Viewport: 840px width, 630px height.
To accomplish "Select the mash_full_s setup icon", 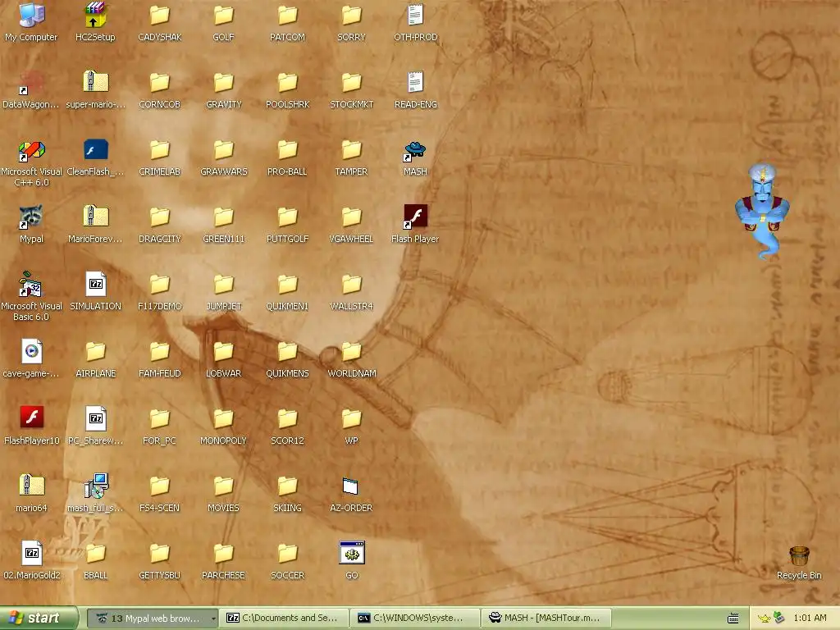I will [x=95, y=486].
